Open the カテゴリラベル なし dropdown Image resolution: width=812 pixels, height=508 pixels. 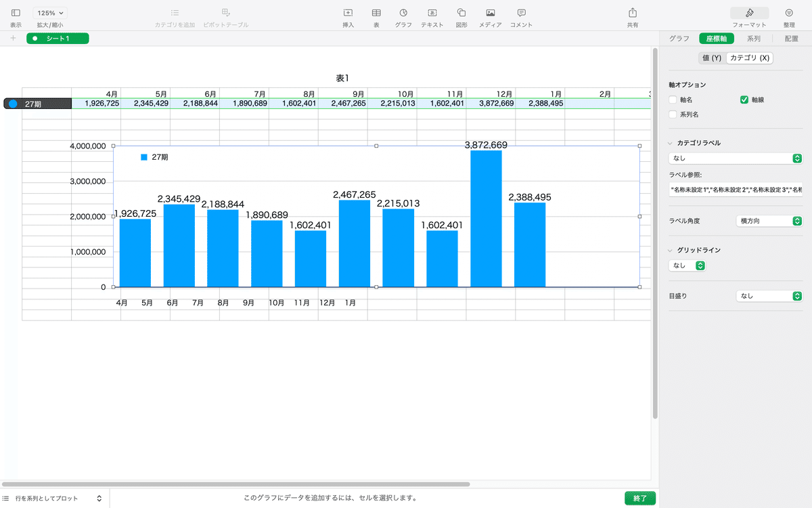736,158
